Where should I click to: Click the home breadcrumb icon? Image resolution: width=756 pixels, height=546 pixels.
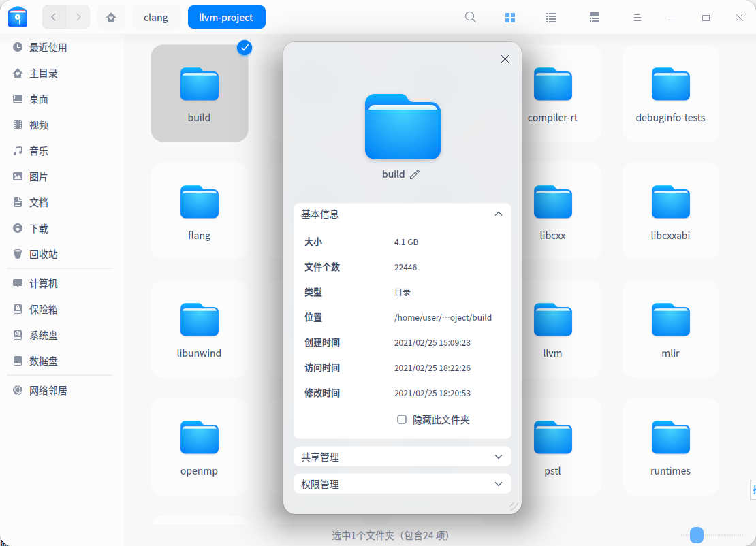pos(111,17)
